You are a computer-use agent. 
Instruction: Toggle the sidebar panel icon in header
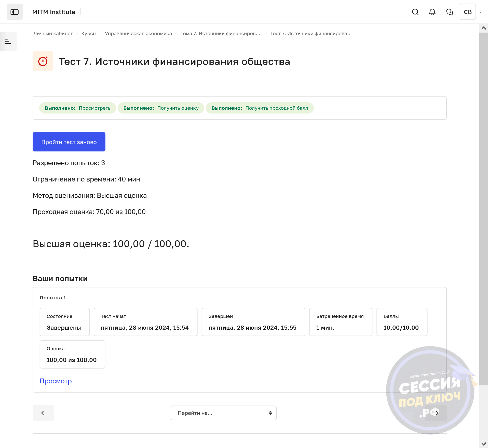click(x=15, y=12)
